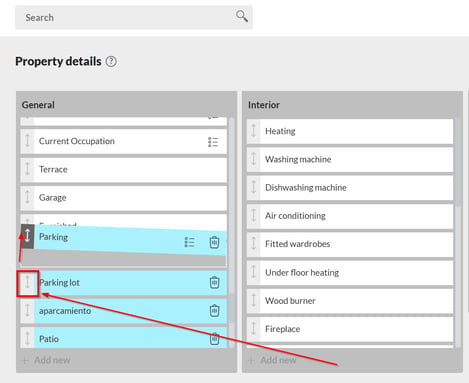
Task: Click the search magnifier icon
Action: [x=242, y=16]
